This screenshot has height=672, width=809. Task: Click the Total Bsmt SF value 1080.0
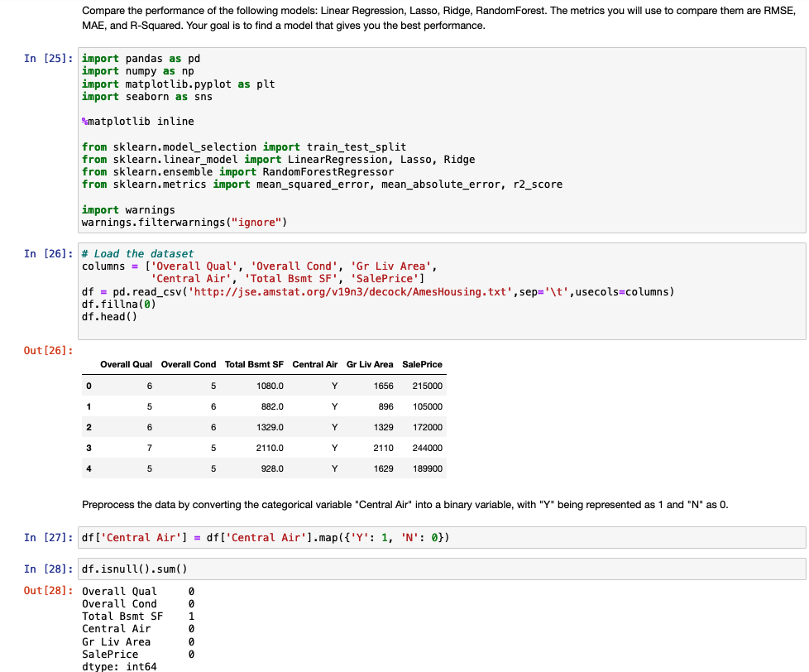pyautogui.click(x=270, y=386)
